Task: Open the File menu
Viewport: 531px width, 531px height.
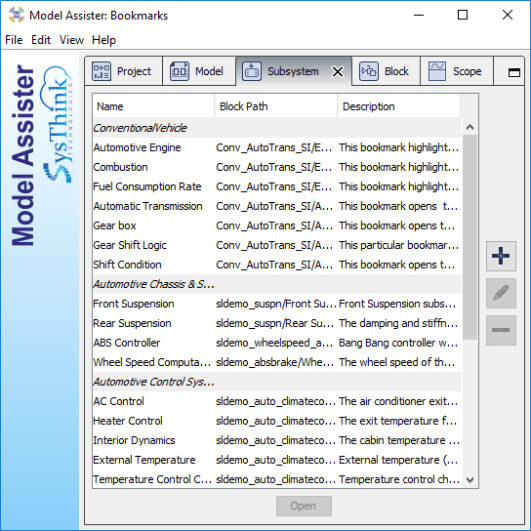Action: pos(14,40)
